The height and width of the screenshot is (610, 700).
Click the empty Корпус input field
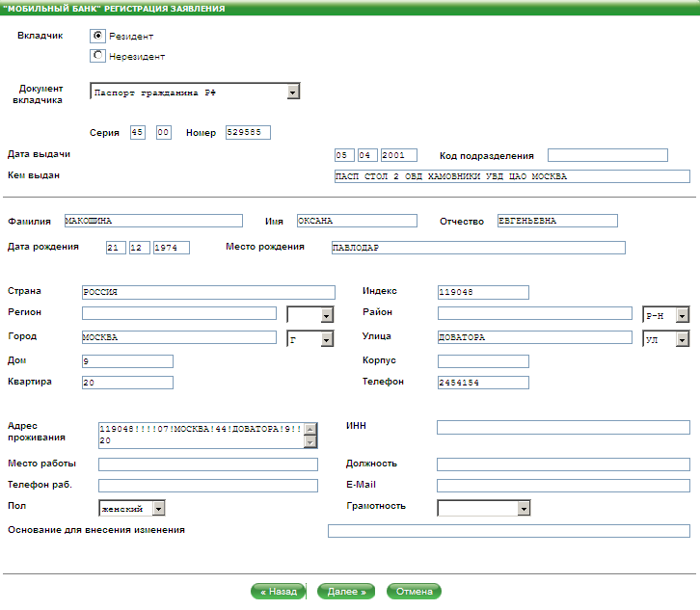483,361
